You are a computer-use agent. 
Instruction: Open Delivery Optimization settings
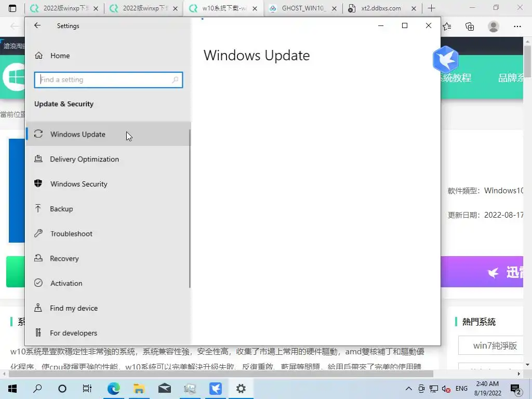[x=108, y=159]
